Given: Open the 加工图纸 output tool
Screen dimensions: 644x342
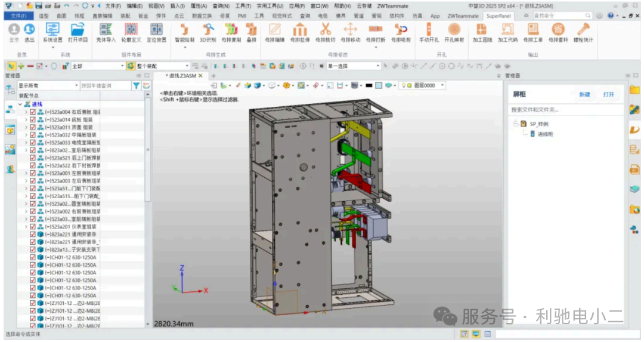Looking at the screenshot, I should [482, 30].
